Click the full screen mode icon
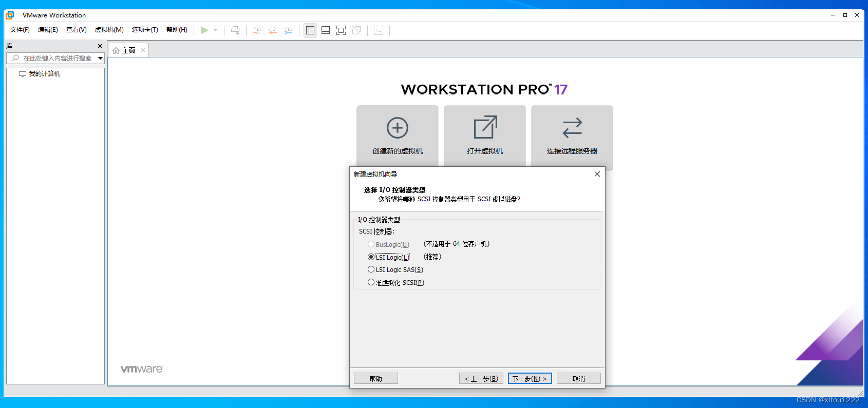The width and height of the screenshot is (868, 408). [x=341, y=30]
